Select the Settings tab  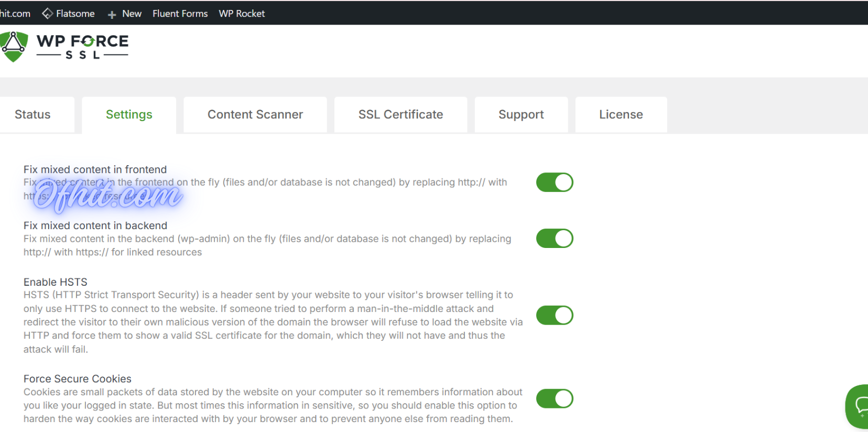coord(129,115)
